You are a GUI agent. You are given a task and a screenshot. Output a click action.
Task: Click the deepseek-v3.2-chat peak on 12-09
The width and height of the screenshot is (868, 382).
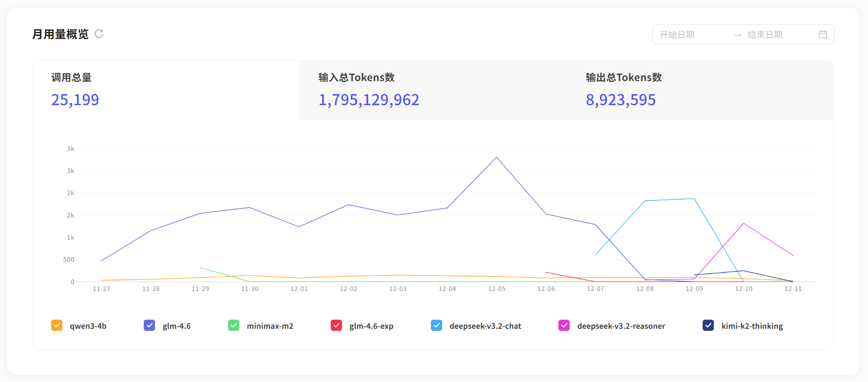pos(694,199)
